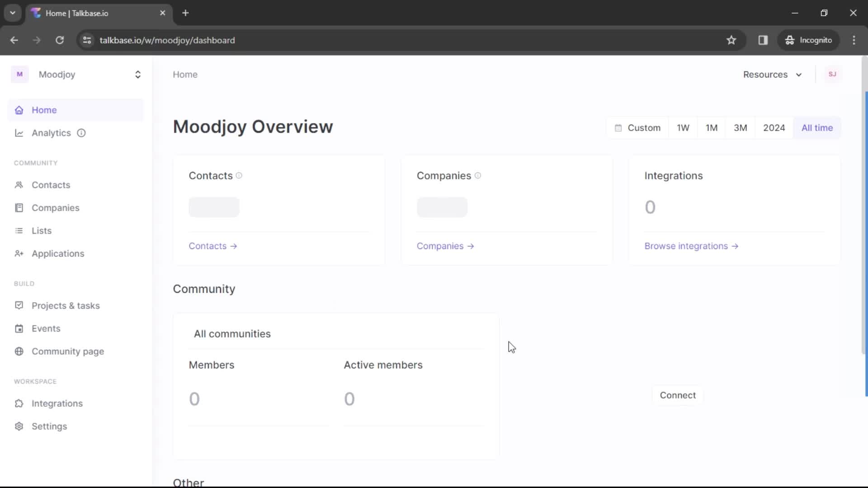Open Applications in the sidebar

coord(58,253)
